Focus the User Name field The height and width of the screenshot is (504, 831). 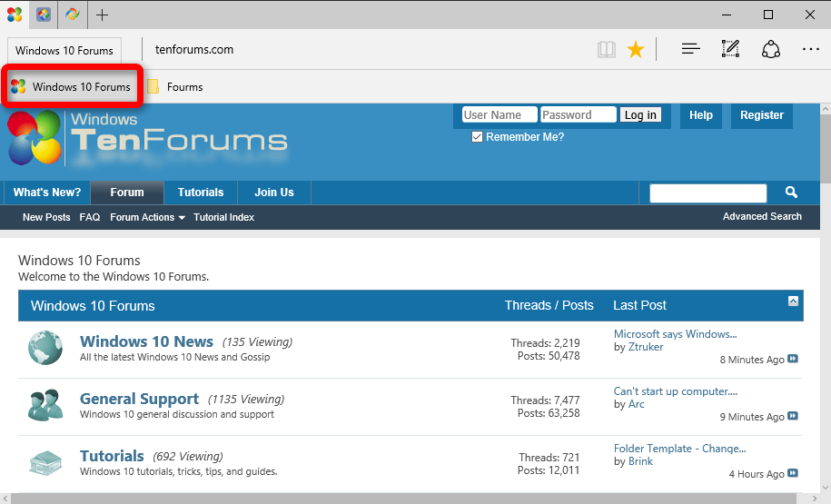tap(500, 115)
